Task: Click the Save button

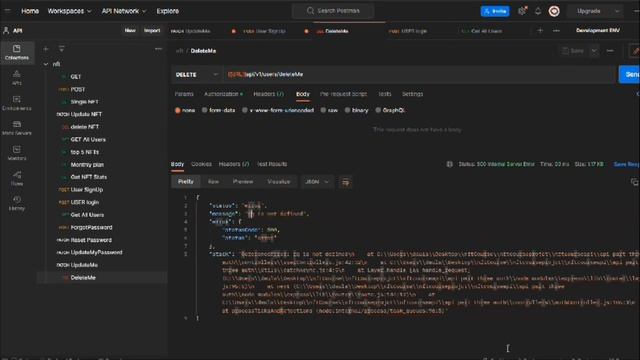Action: coord(573,51)
